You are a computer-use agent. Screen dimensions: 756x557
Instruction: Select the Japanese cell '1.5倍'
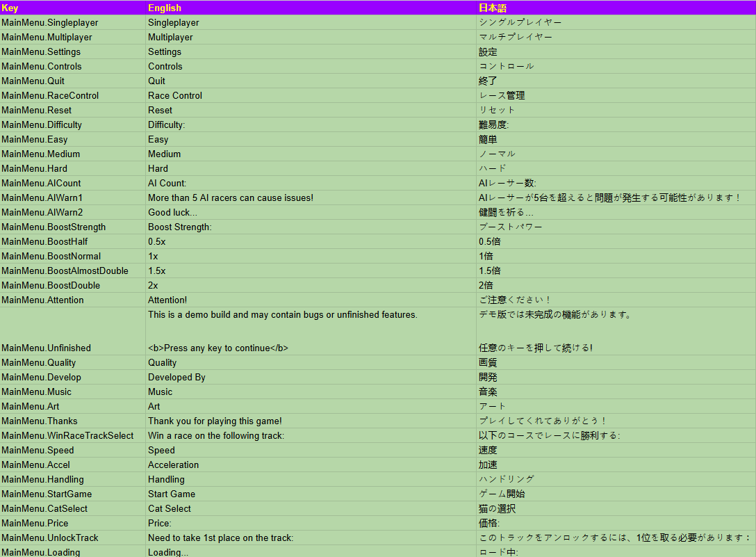pyautogui.click(x=616, y=271)
